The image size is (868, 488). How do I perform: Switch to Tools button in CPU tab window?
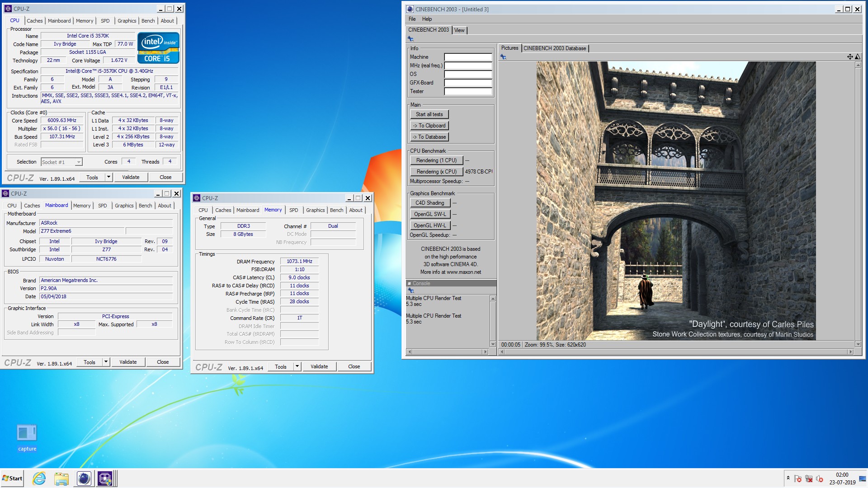point(92,177)
